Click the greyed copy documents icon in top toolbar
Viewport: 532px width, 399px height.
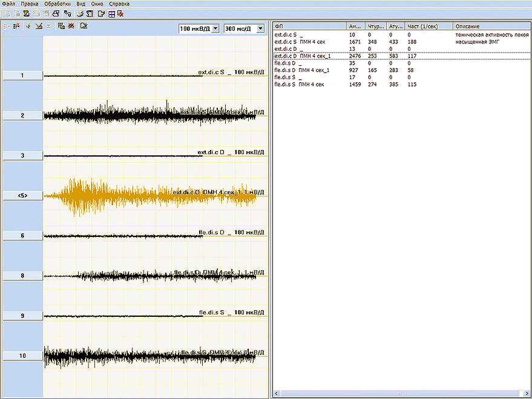(17, 14)
